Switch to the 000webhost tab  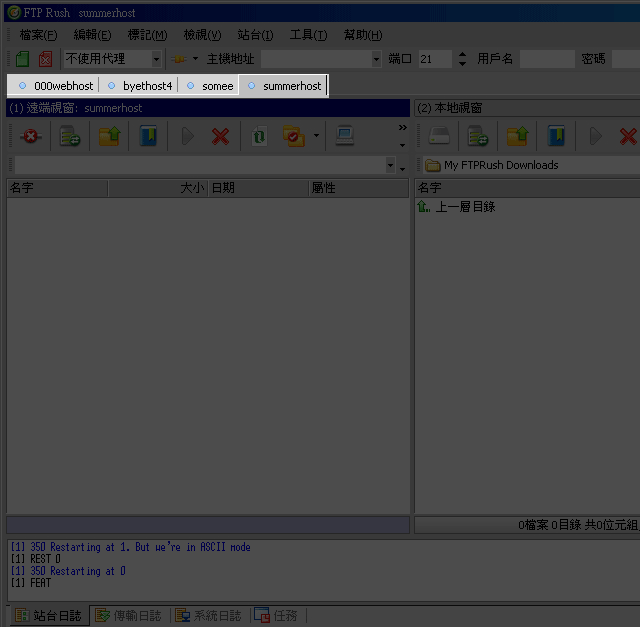pyautogui.click(x=56, y=86)
